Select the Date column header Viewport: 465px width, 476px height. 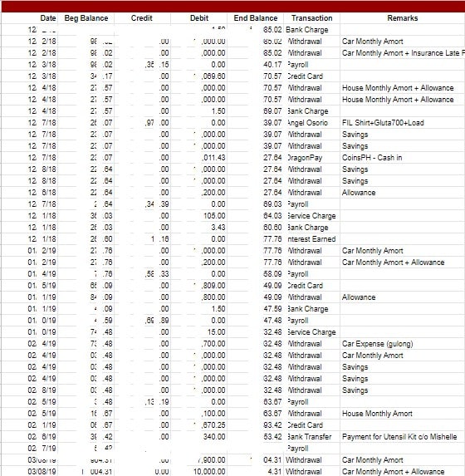[29, 18]
